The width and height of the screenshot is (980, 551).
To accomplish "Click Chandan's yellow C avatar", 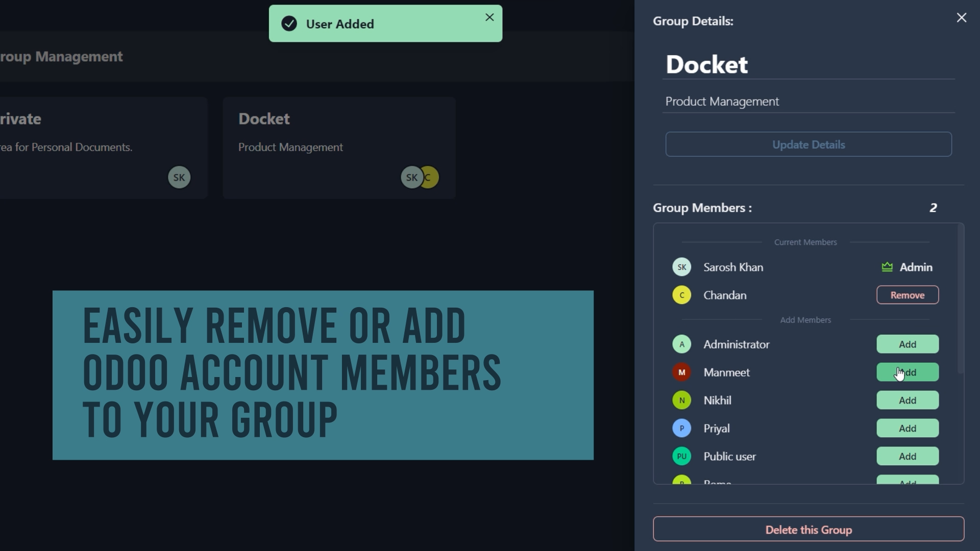I will (x=681, y=295).
